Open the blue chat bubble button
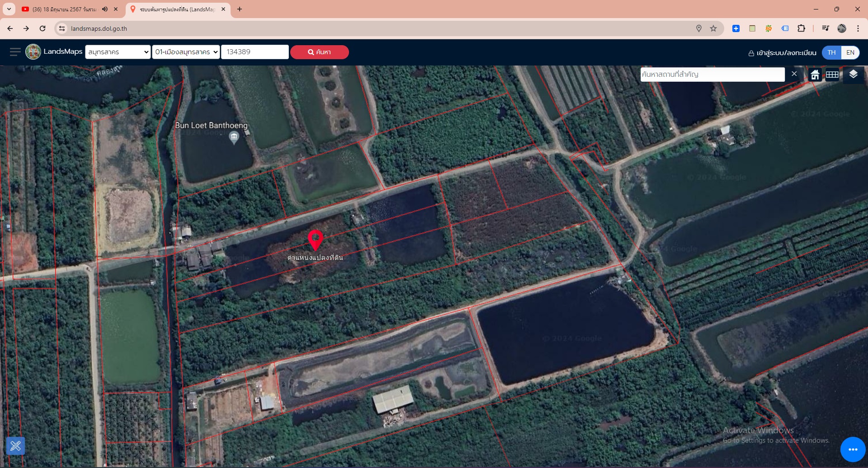The height and width of the screenshot is (468, 868). [853, 449]
